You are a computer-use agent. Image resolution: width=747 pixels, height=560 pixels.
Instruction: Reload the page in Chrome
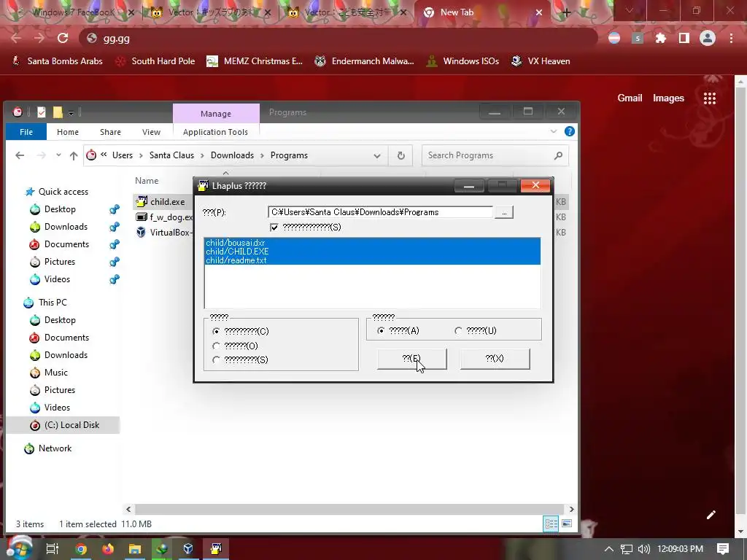coord(63,38)
